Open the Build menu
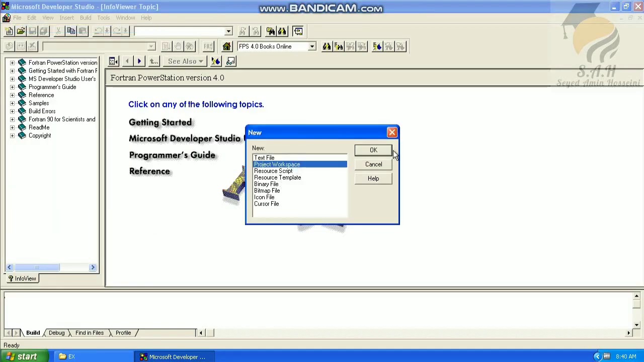 pyautogui.click(x=86, y=18)
